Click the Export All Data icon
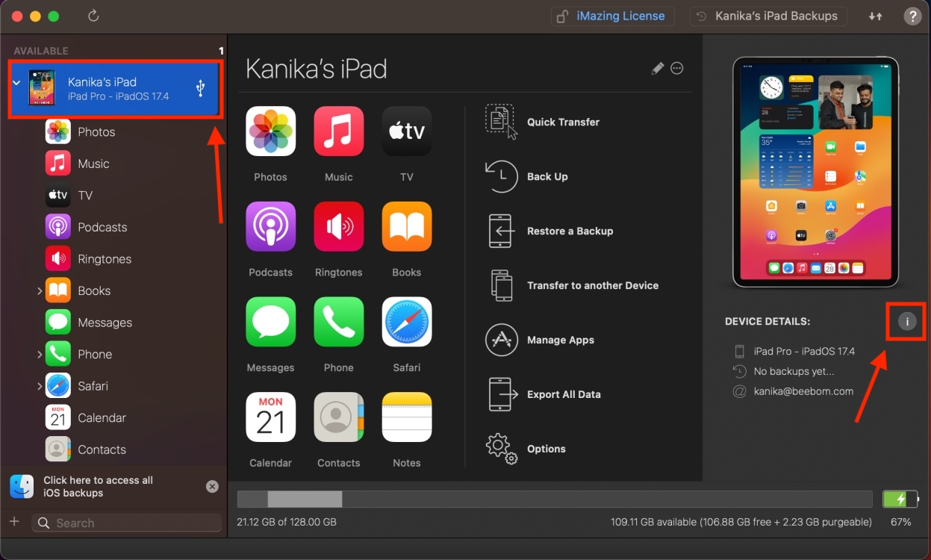This screenshot has height=560, width=931. point(501,394)
